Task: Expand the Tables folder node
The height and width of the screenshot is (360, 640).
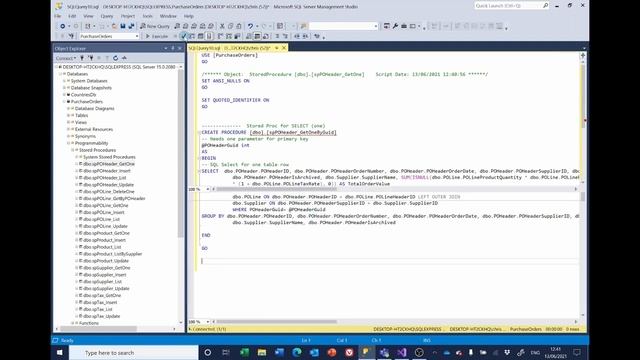Action: click(x=68, y=116)
